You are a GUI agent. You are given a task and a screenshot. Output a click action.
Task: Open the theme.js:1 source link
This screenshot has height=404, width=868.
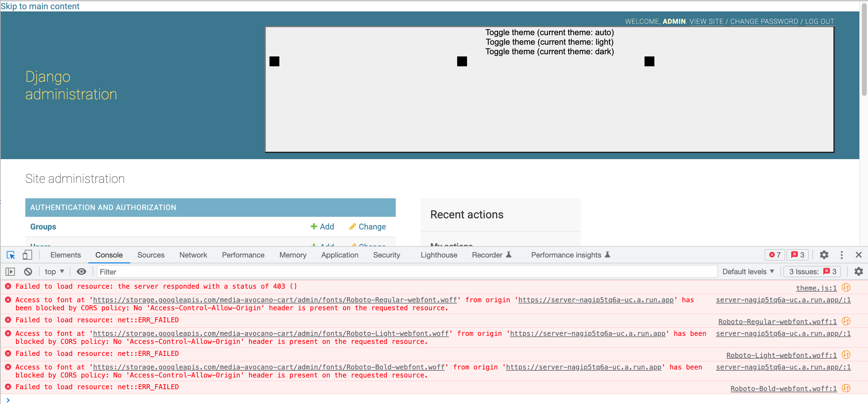[x=816, y=288]
